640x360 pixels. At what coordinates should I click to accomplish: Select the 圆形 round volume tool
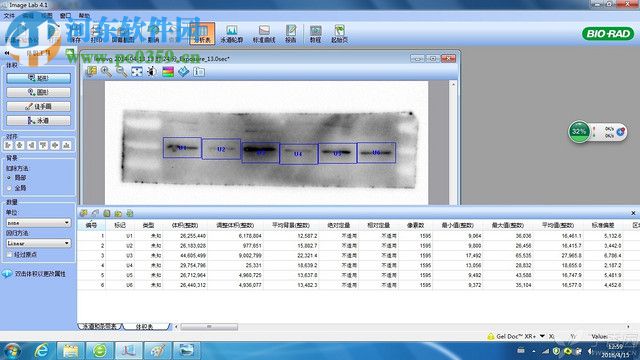tap(38, 92)
